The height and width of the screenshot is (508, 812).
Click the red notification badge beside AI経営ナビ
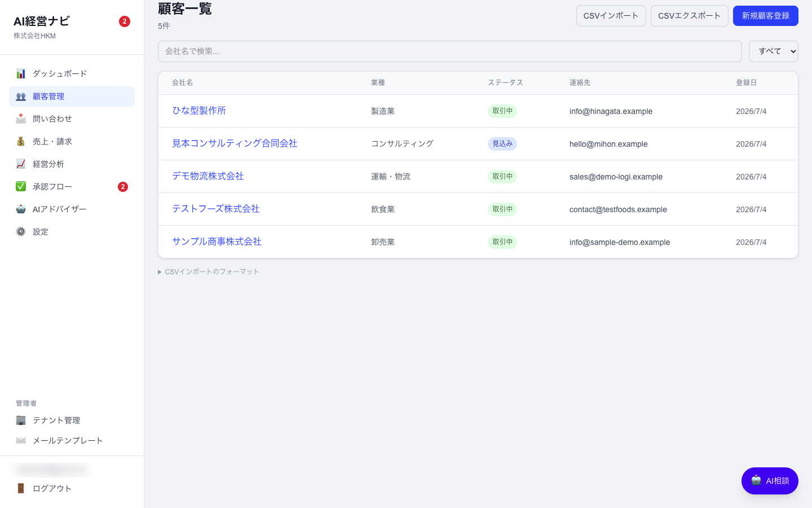pos(125,21)
